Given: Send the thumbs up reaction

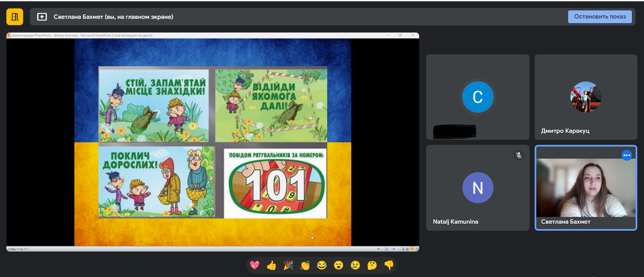Looking at the screenshot, I should pos(271,265).
